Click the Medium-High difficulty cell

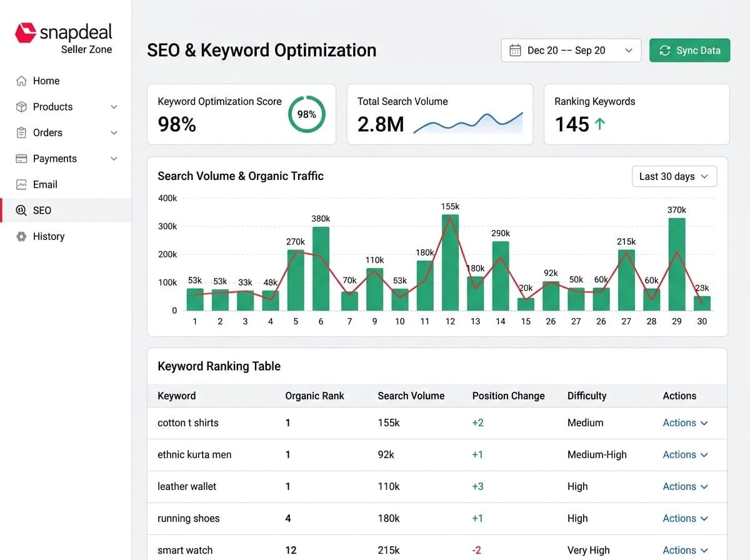pos(597,455)
